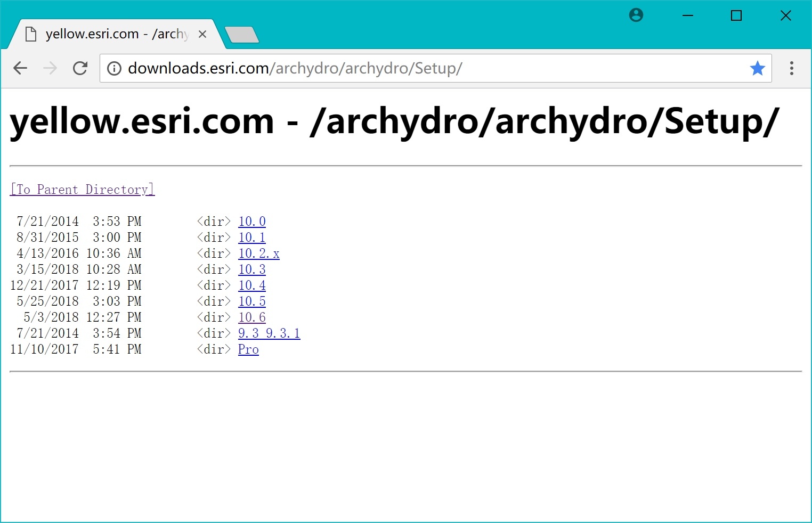812x523 pixels.
Task: Click the page heading yellow.esri.com - /archydro/archydro/Setup/
Action: coord(395,121)
